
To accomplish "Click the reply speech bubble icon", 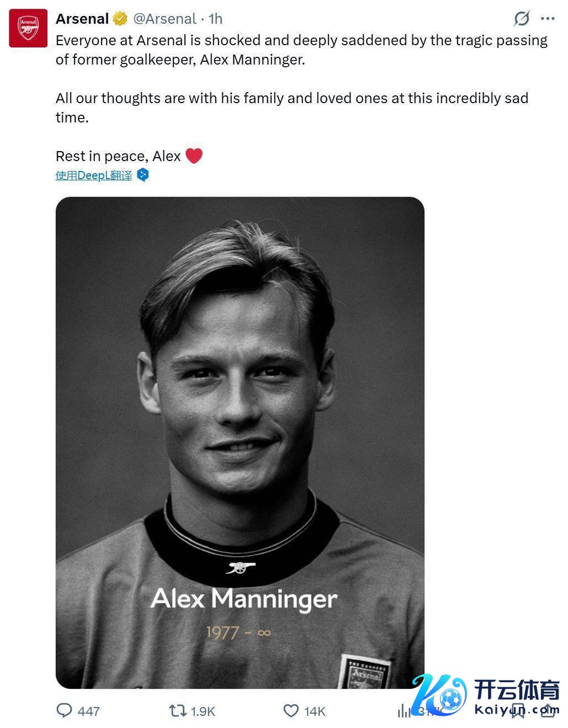I will (x=65, y=710).
